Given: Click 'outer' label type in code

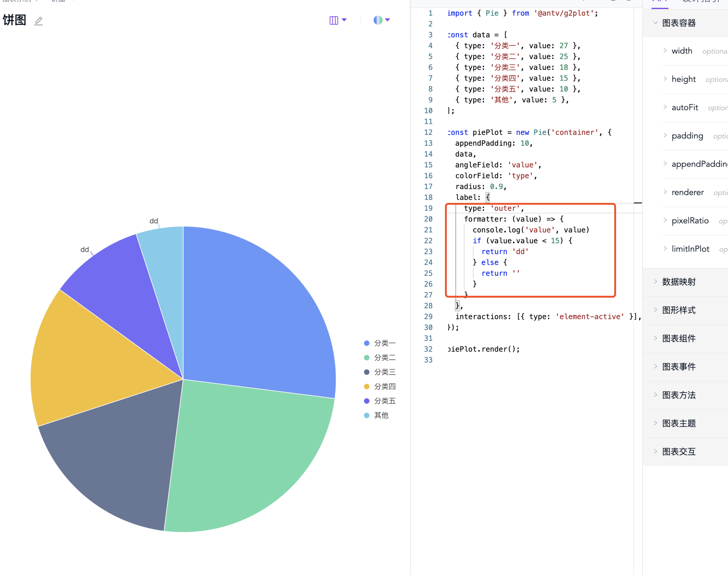Looking at the screenshot, I should coord(505,208).
